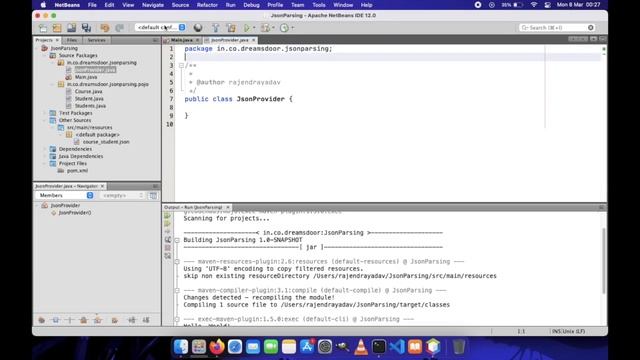The width and height of the screenshot is (640, 360).
Task: Close the JsonProvider.java editor tab
Action: 253,40
